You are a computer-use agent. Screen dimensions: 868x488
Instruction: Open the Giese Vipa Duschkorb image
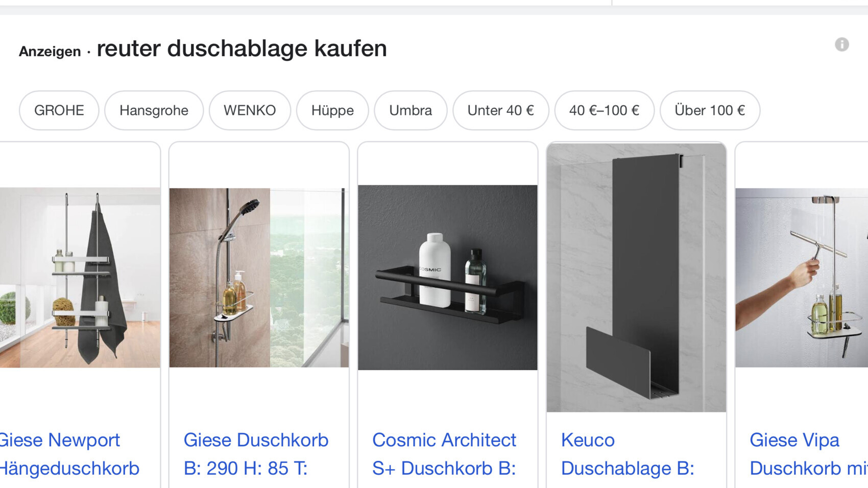point(802,277)
